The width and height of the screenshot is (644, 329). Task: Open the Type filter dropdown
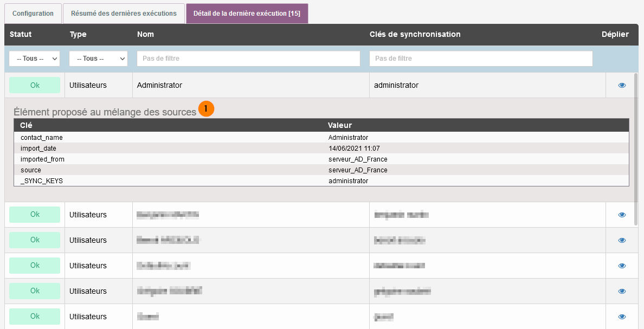98,59
